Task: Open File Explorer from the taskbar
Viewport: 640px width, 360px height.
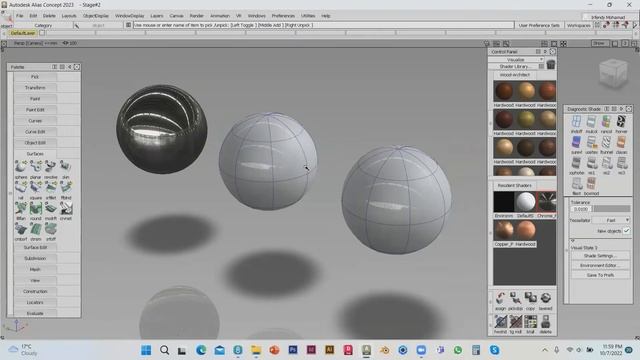Action: [256, 350]
